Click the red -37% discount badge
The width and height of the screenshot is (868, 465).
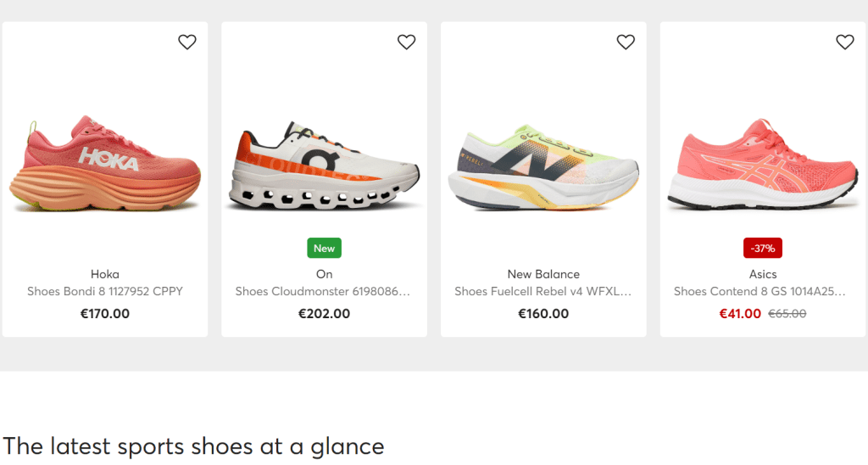(763, 249)
